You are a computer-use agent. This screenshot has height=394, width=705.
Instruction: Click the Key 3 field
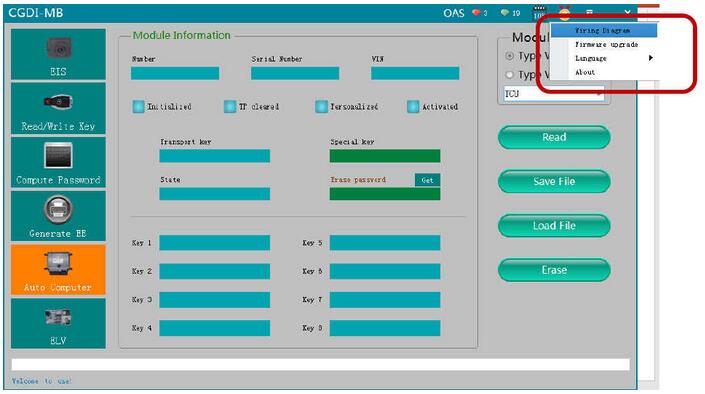[214, 300]
